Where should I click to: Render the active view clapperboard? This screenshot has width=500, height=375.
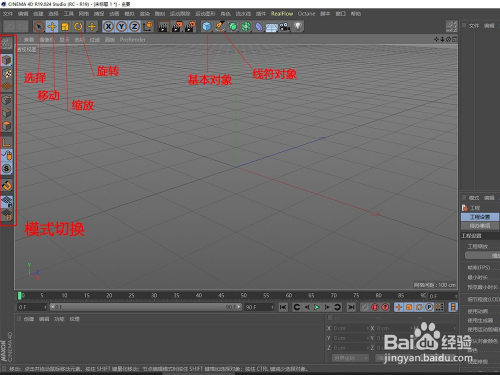pos(163,26)
